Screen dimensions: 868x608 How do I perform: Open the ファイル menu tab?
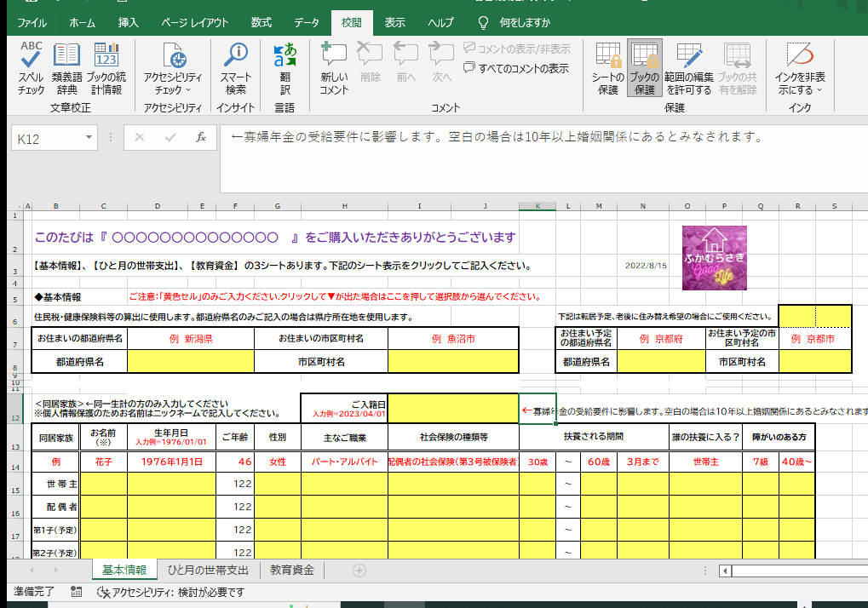32,23
